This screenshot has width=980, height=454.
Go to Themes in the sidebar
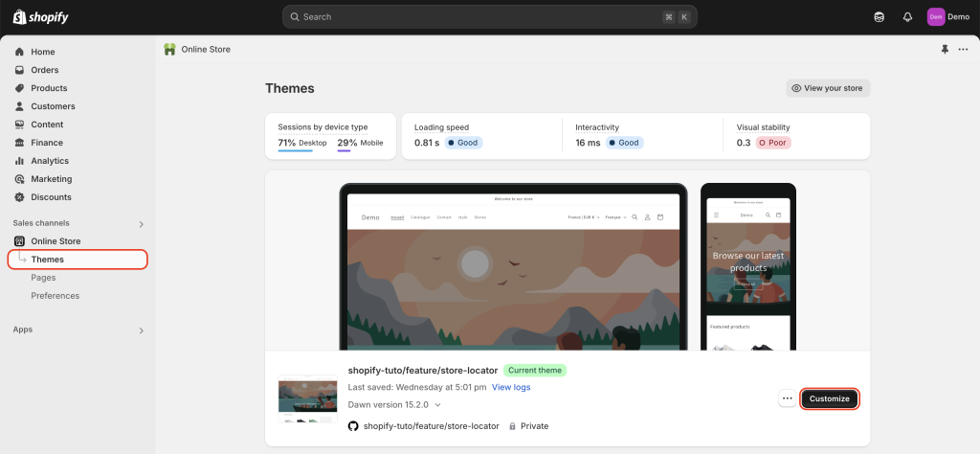tap(78, 260)
